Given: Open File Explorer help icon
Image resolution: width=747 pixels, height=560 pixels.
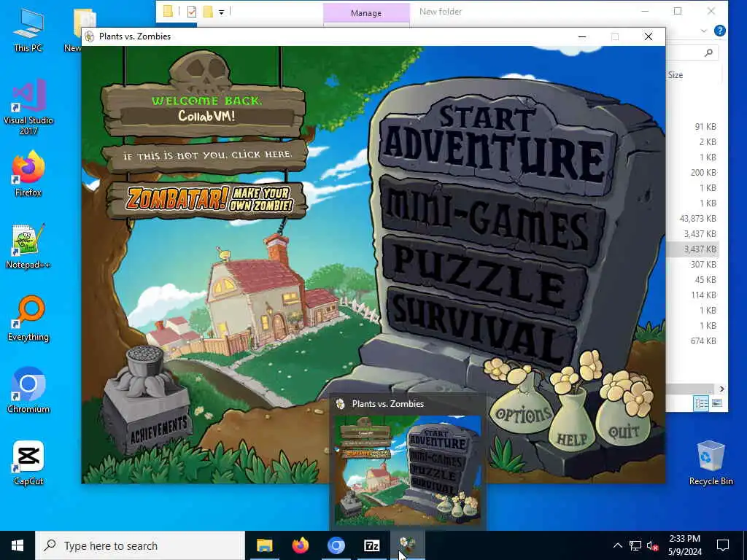Looking at the screenshot, I should pyautogui.click(x=720, y=31).
